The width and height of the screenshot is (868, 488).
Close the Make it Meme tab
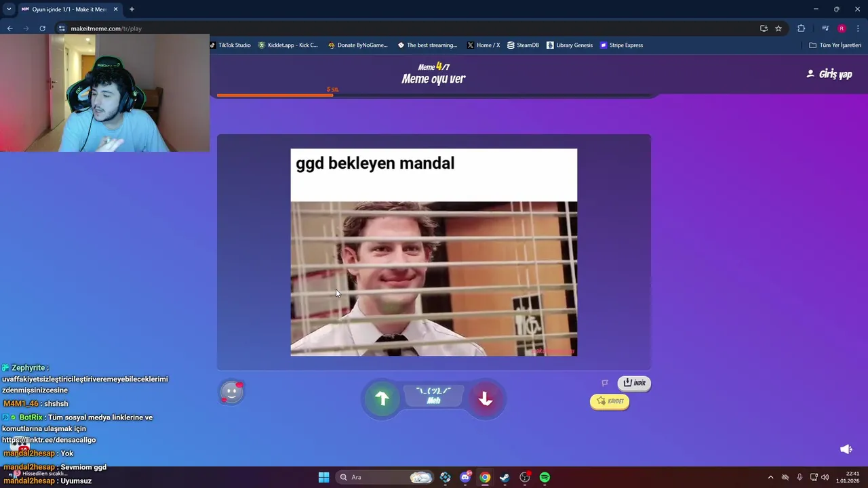pyautogui.click(x=115, y=9)
